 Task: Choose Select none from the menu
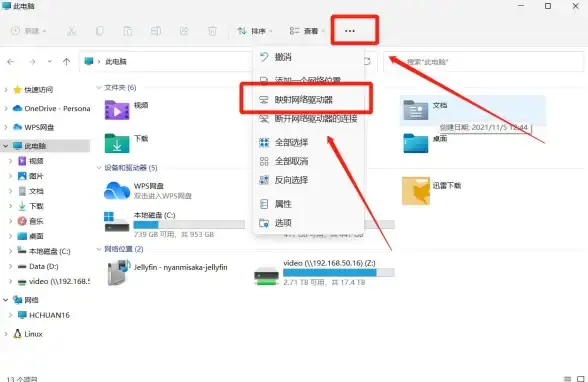[x=308, y=161]
